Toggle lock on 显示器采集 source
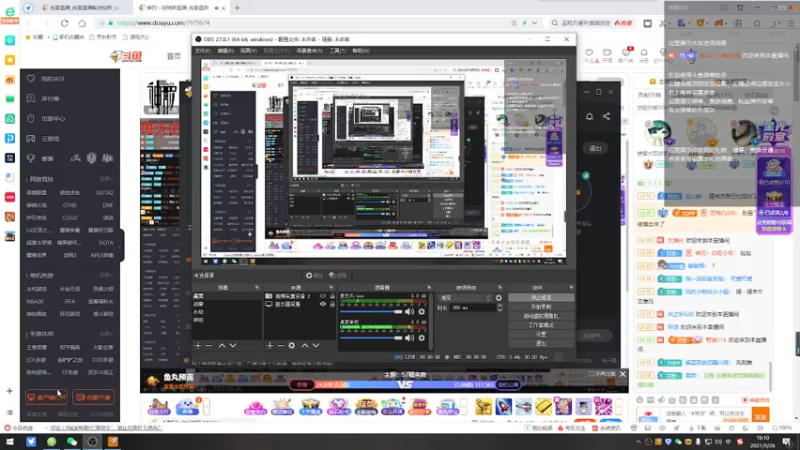Image resolution: width=800 pixels, height=450 pixels. 332,304
